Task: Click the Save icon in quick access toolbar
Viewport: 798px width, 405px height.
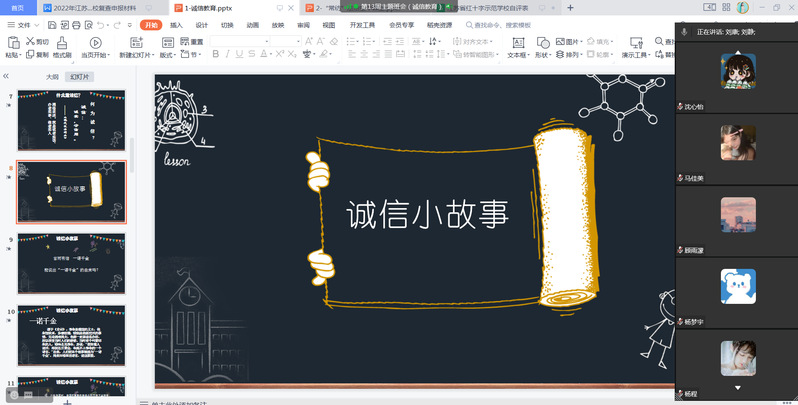Action: [52, 24]
